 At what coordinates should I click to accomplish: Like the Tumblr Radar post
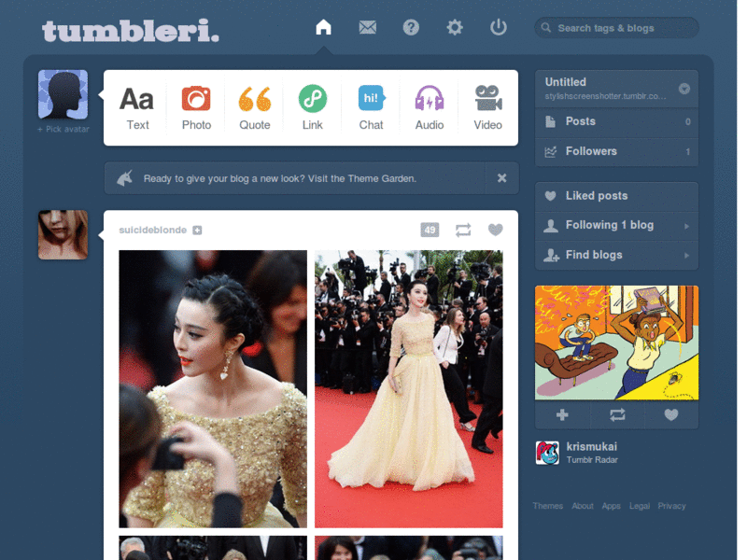point(671,414)
